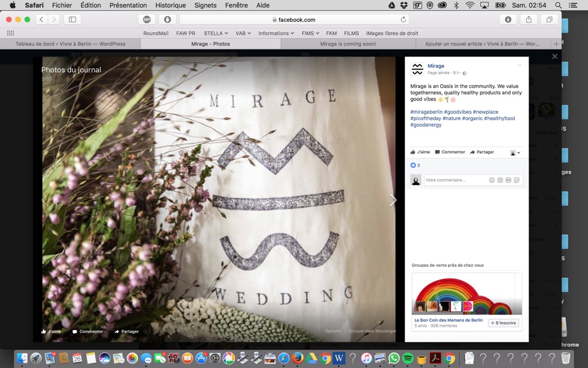Image resolution: width=588 pixels, height=368 pixels.
Task: Open the Apple menu
Action: [12, 5]
